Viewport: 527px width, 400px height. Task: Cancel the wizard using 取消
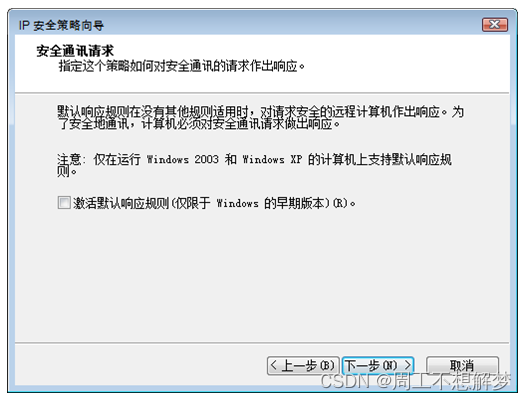(x=462, y=365)
